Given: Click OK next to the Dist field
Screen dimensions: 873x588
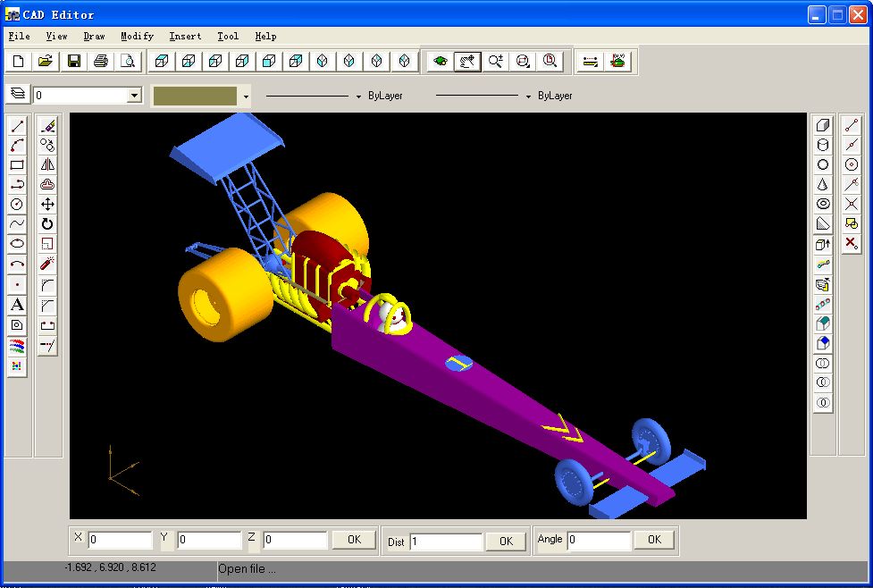Looking at the screenshot, I should pos(506,541).
